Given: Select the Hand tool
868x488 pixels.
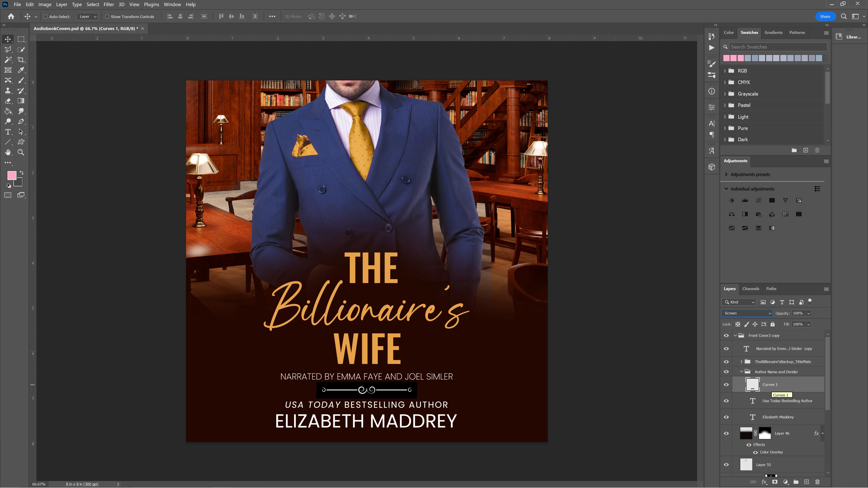Looking at the screenshot, I should point(8,152).
